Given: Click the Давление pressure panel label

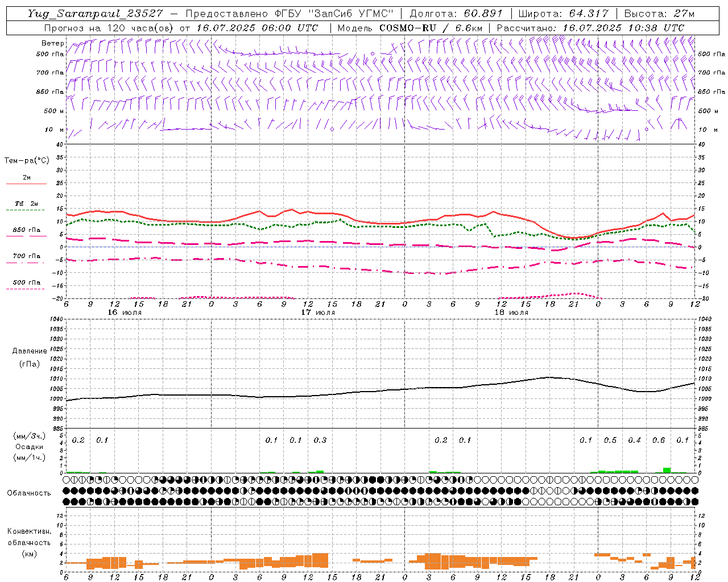Looking at the screenshot, I should point(30,351).
